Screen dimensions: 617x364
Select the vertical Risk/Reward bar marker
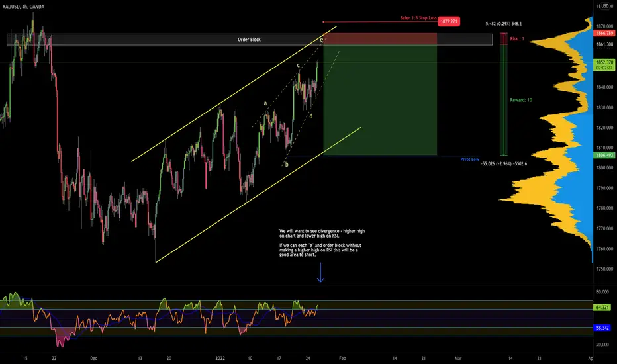pos(503,95)
